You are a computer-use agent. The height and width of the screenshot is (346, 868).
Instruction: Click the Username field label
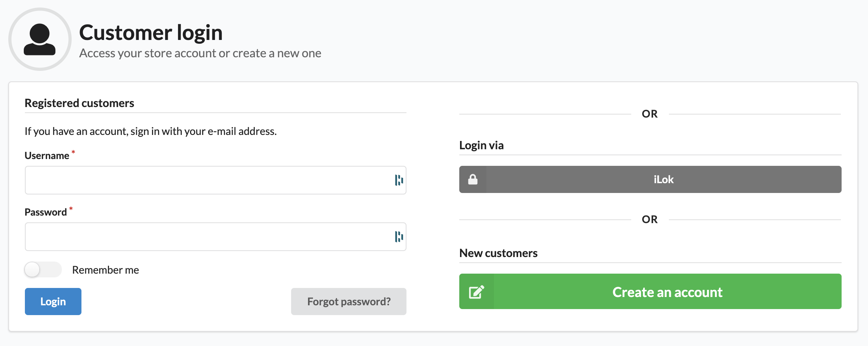[x=47, y=156]
